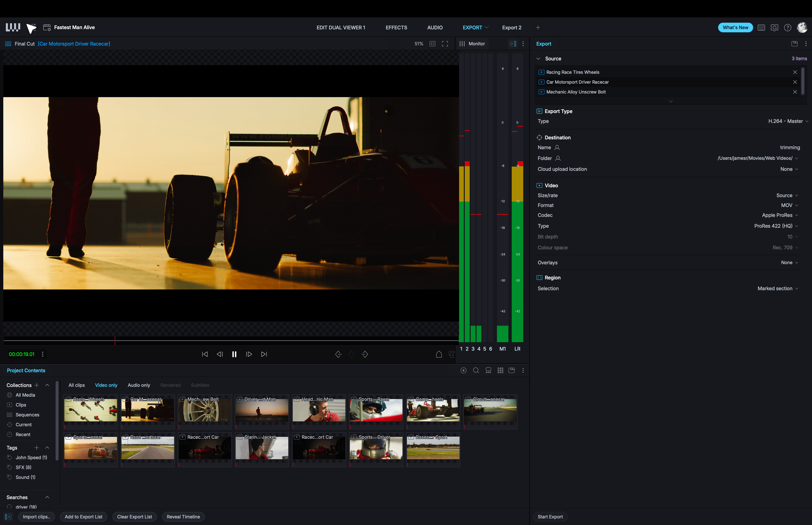Click the Start Export button
This screenshot has width=812, height=525.
click(x=550, y=517)
